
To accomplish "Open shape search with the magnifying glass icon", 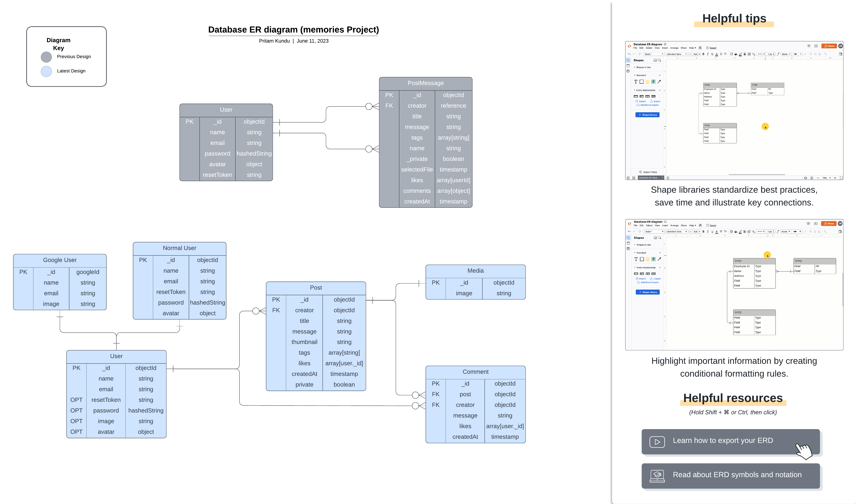I will 660,60.
